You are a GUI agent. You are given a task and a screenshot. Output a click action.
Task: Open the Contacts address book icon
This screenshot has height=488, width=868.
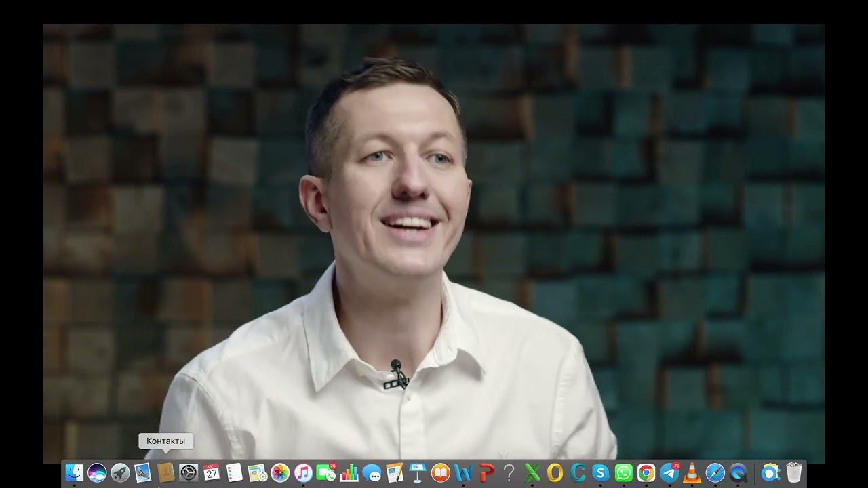[166, 472]
